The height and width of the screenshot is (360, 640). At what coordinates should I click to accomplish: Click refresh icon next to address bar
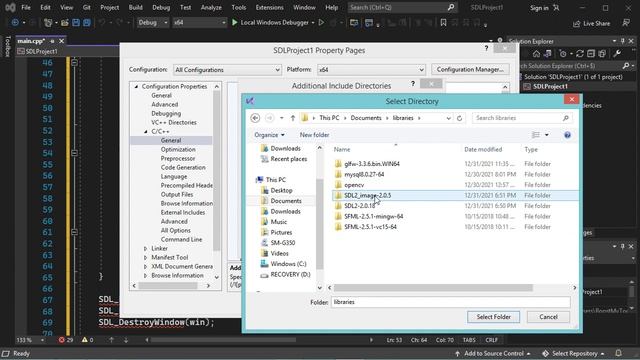pyautogui.click(x=459, y=118)
